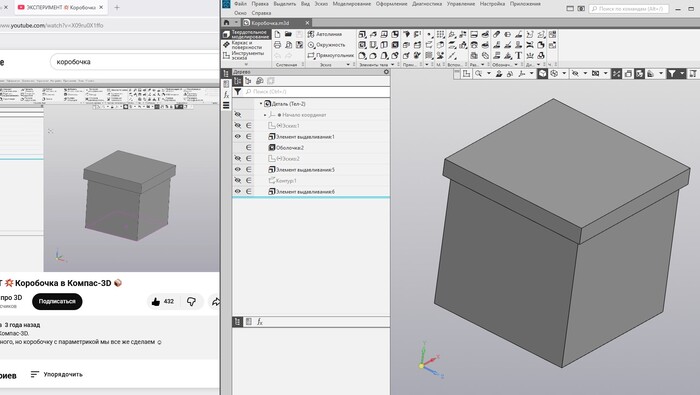Click the zoom magnifier in the view toolbar
The height and width of the screenshot is (395, 700).
click(479, 74)
